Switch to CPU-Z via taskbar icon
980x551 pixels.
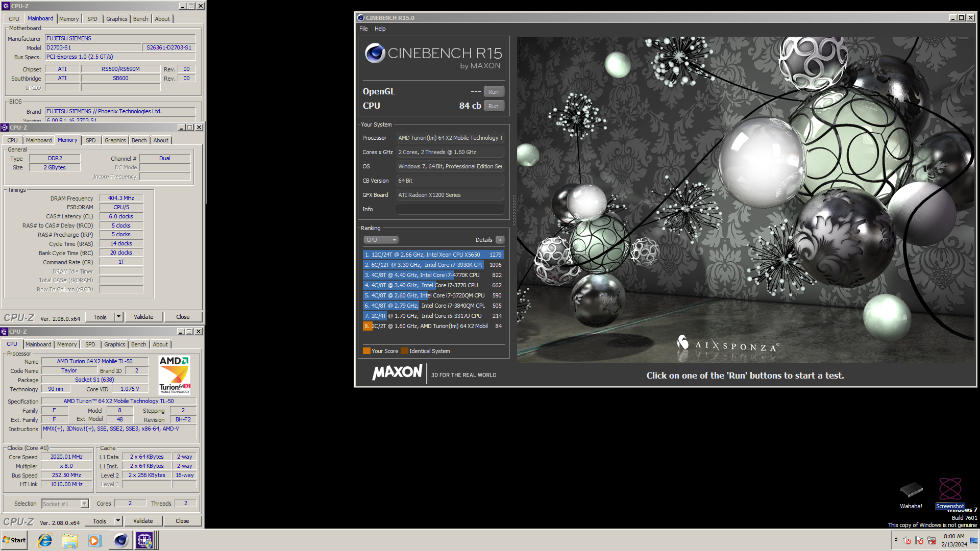point(144,540)
